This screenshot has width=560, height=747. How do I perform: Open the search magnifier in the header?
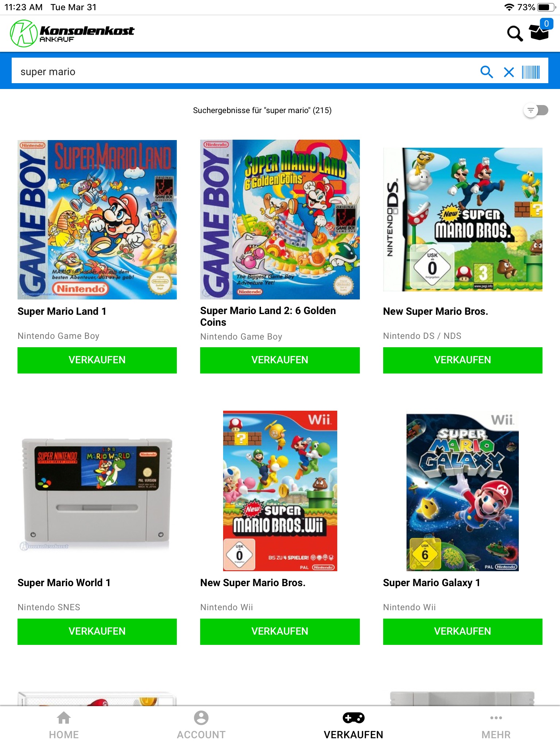coord(515,34)
